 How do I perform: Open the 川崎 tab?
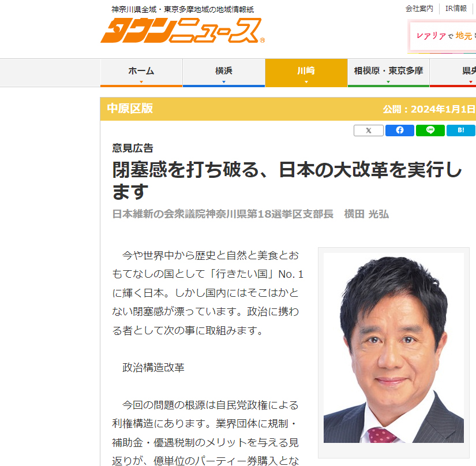[x=306, y=73]
